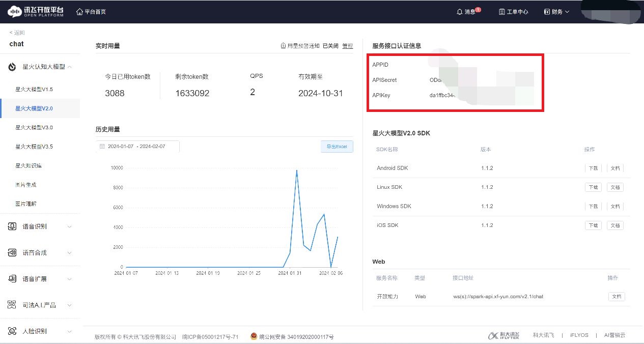The image size is (644, 344).
Task: Download the Linux SDK
Action: click(x=593, y=187)
